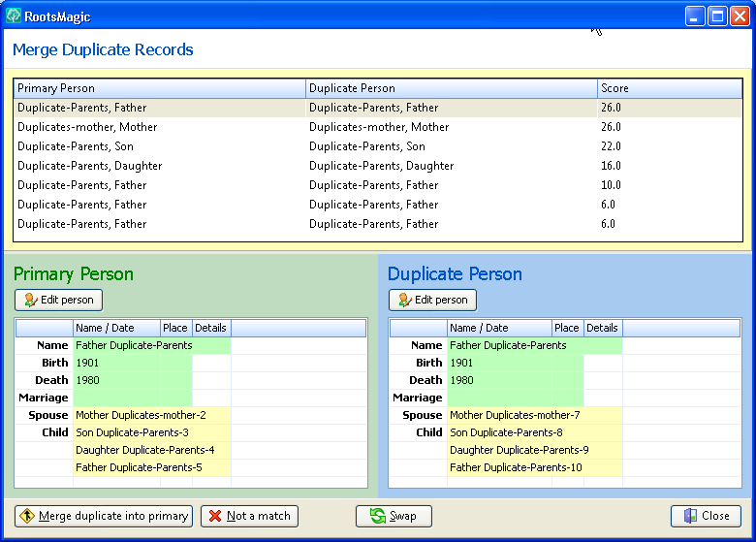
Task: Click the green swap arrows icon
Action: pyautogui.click(x=378, y=516)
